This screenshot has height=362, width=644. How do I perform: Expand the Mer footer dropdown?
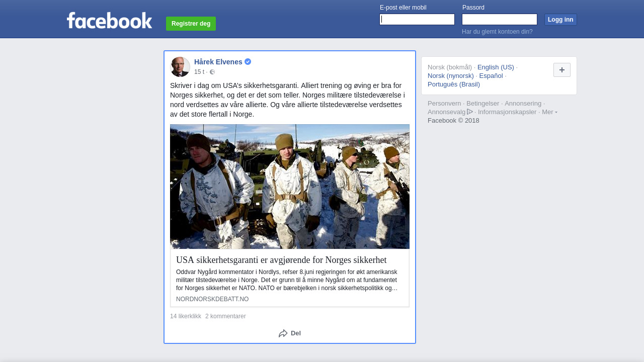[x=549, y=112]
